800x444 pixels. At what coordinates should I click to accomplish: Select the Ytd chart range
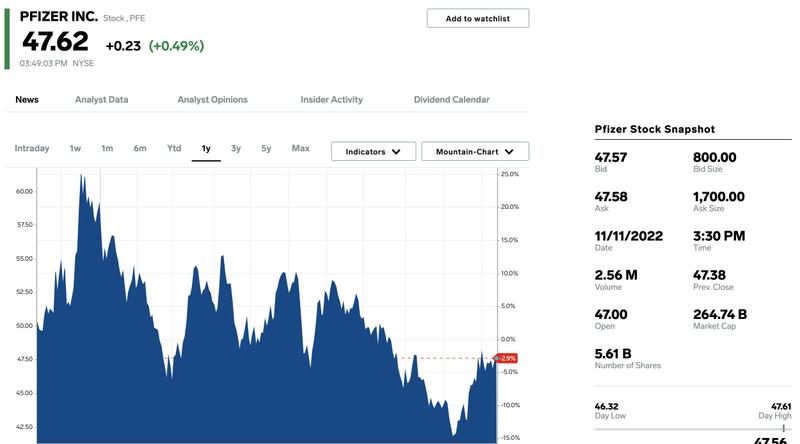tap(174, 148)
